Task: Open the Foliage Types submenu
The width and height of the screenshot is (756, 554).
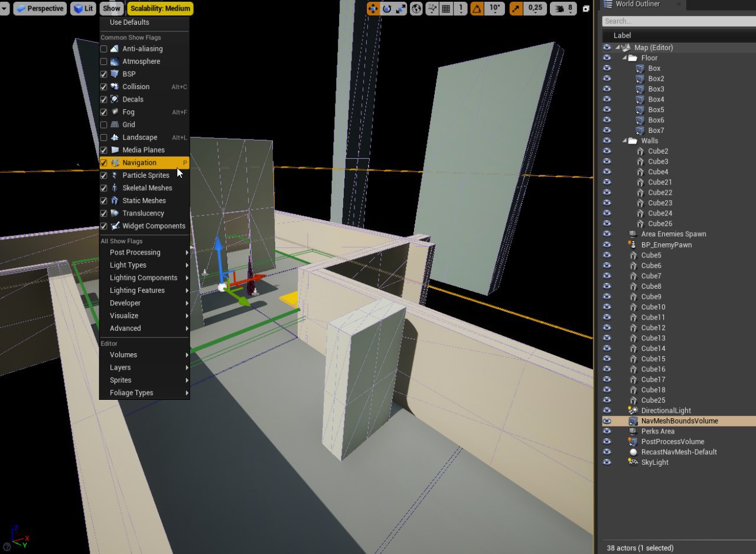Action: click(x=144, y=393)
